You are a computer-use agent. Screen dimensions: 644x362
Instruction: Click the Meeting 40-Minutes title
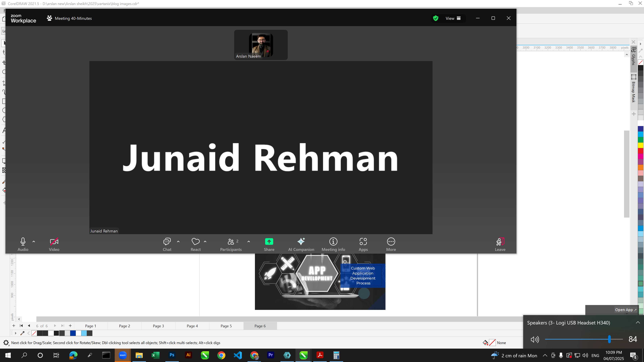click(x=73, y=18)
